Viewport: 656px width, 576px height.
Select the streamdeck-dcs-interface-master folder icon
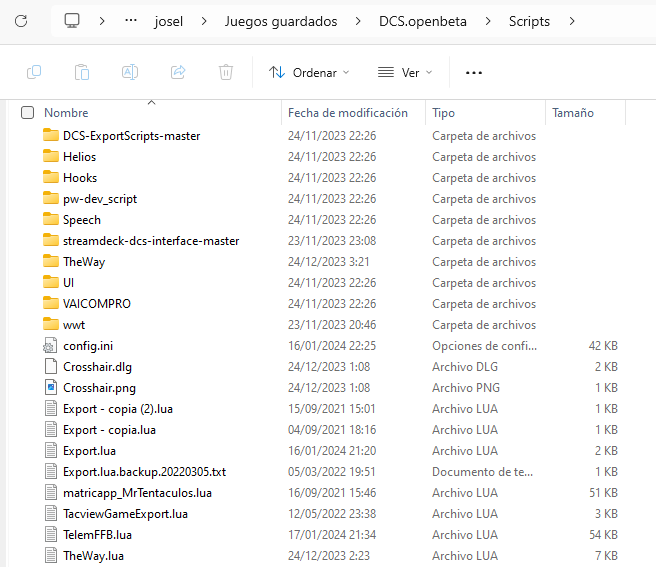tap(51, 240)
